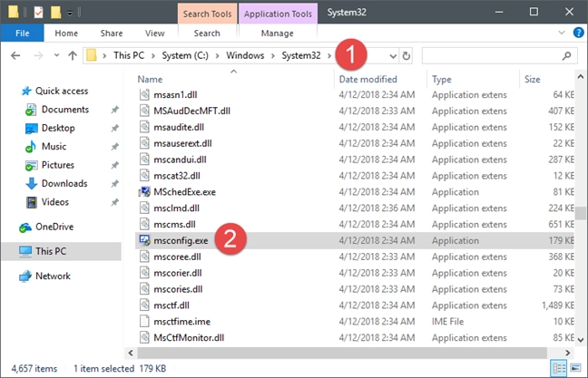
Task: Expand the chevron after System (C:) breadcrumb
Action: coord(217,56)
